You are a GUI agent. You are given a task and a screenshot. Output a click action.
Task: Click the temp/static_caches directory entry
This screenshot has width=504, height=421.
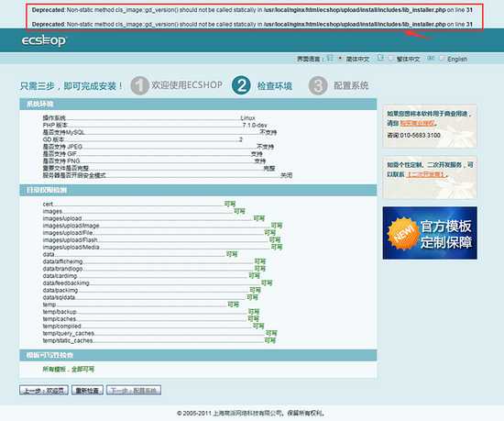click(68, 340)
